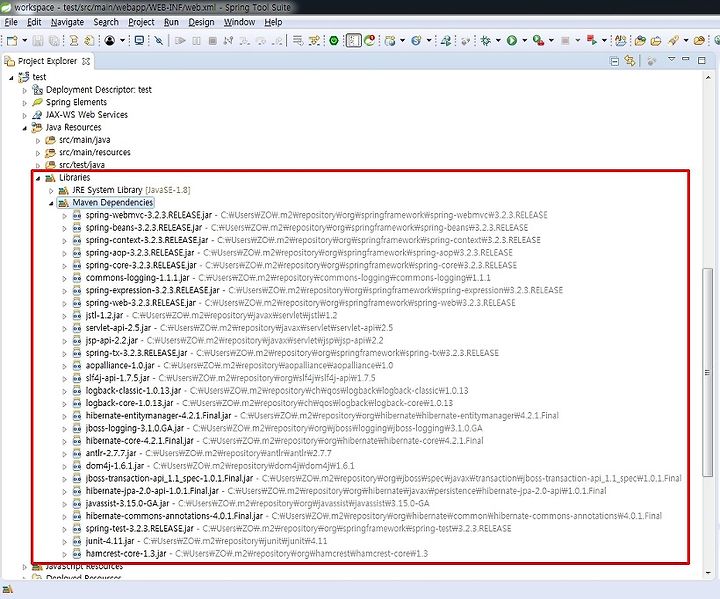The height and width of the screenshot is (599, 720).
Task: Select the Project Explorer tab
Action: 47,61
